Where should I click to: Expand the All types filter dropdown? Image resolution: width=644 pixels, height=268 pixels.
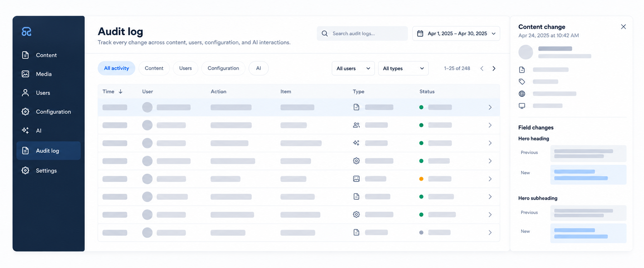click(403, 68)
